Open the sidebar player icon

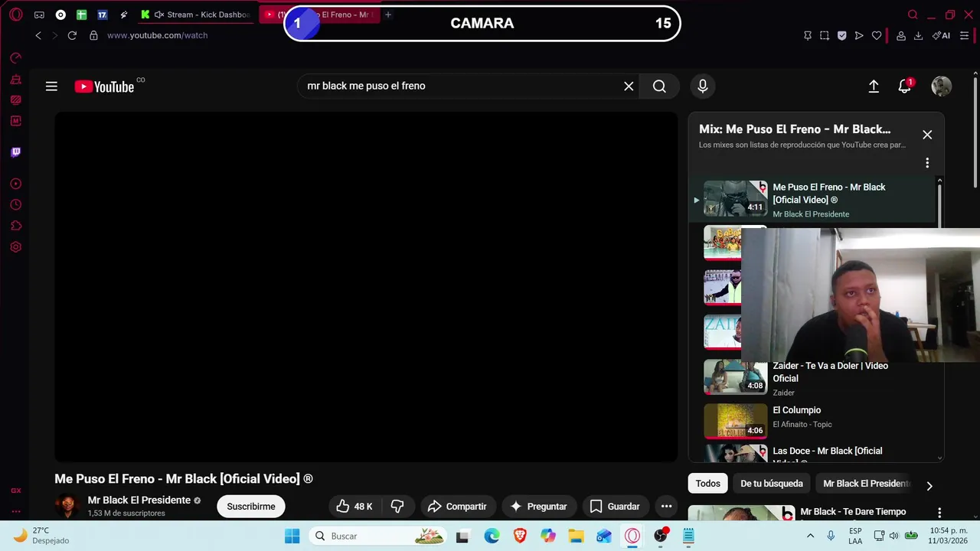pos(16,184)
